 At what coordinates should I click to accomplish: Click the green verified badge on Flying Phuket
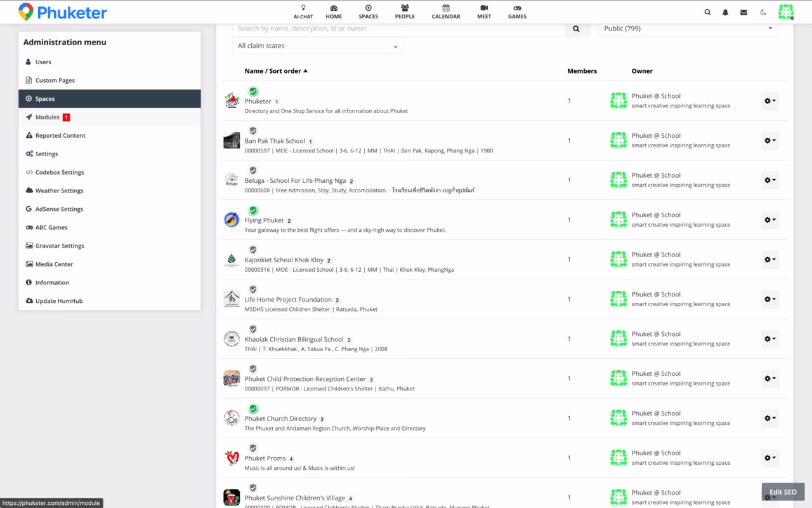[253, 210]
